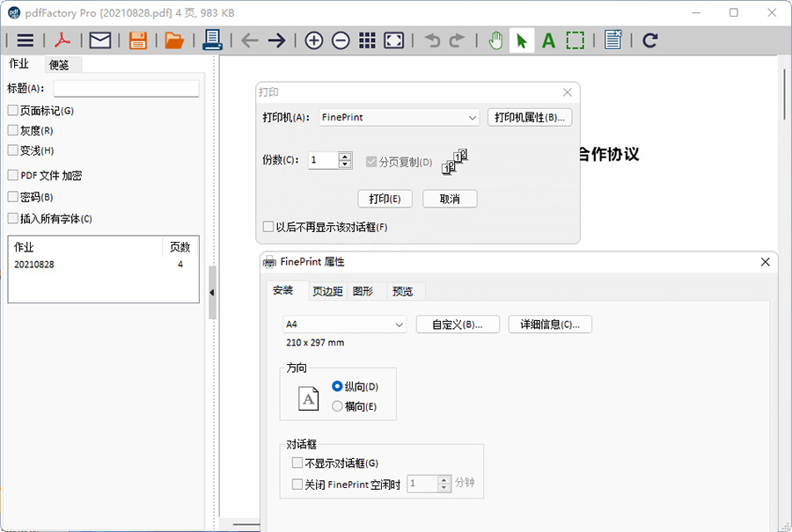Viewport: 792px width, 532px height.
Task: Select the 纵向(D) portrait orientation option
Action: [337, 387]
